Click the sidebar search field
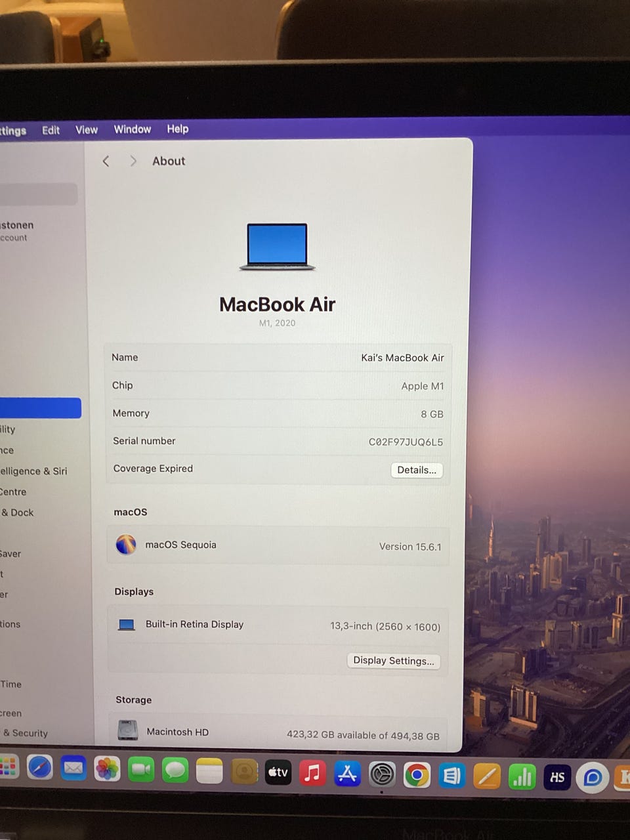This screenshot has width=630, height=840. coord(38,194)
